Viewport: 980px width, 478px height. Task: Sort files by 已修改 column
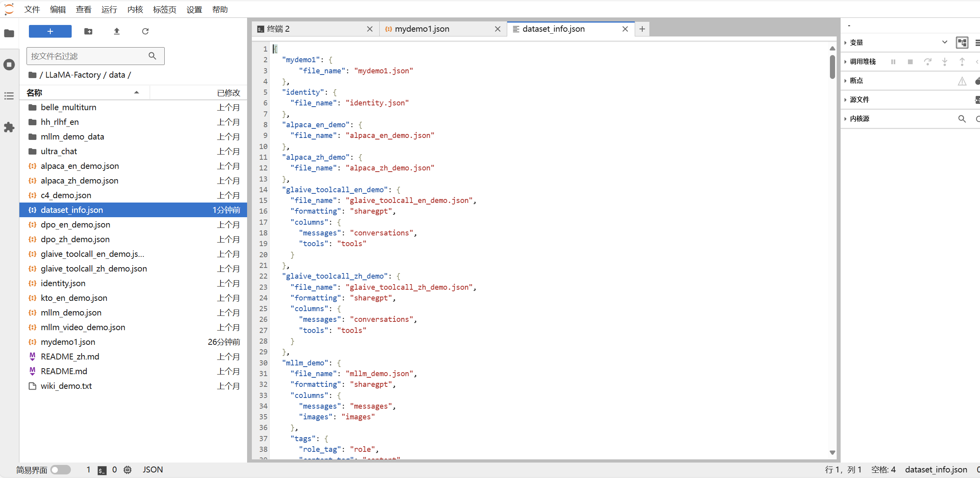(x=228, y=93)
